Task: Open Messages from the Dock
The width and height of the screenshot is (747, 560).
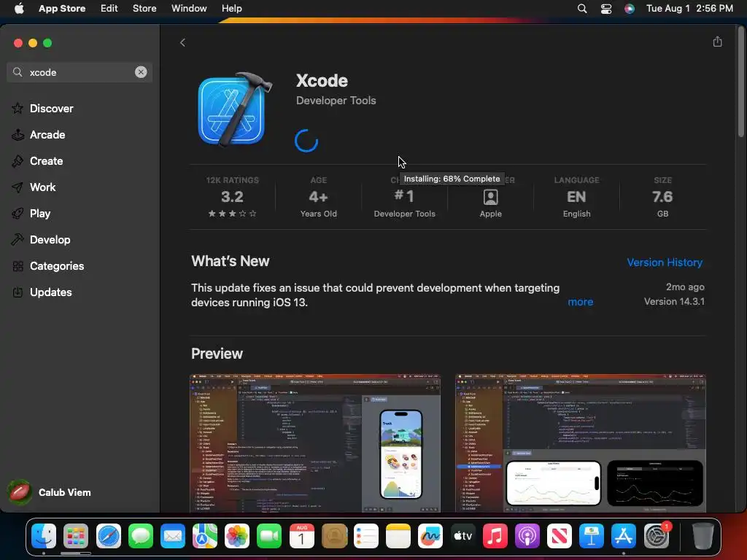Action: [141, 536]
